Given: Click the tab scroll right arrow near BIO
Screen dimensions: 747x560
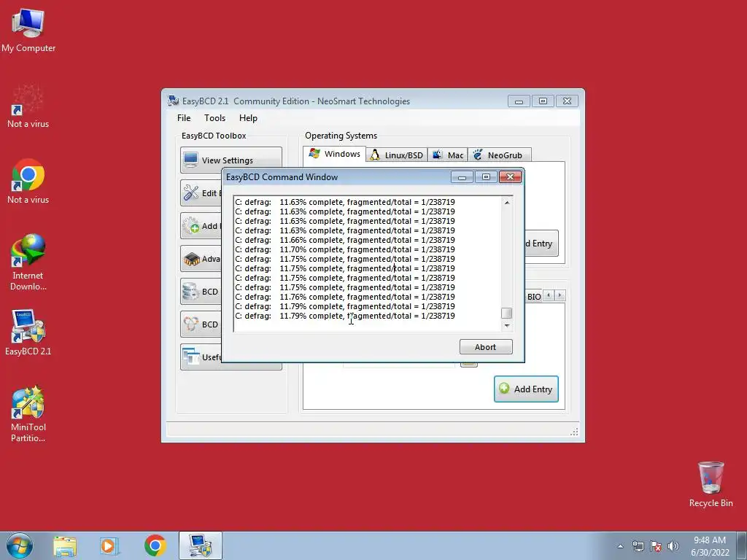Looking at the screenshot, I should [x=560, y=296].
